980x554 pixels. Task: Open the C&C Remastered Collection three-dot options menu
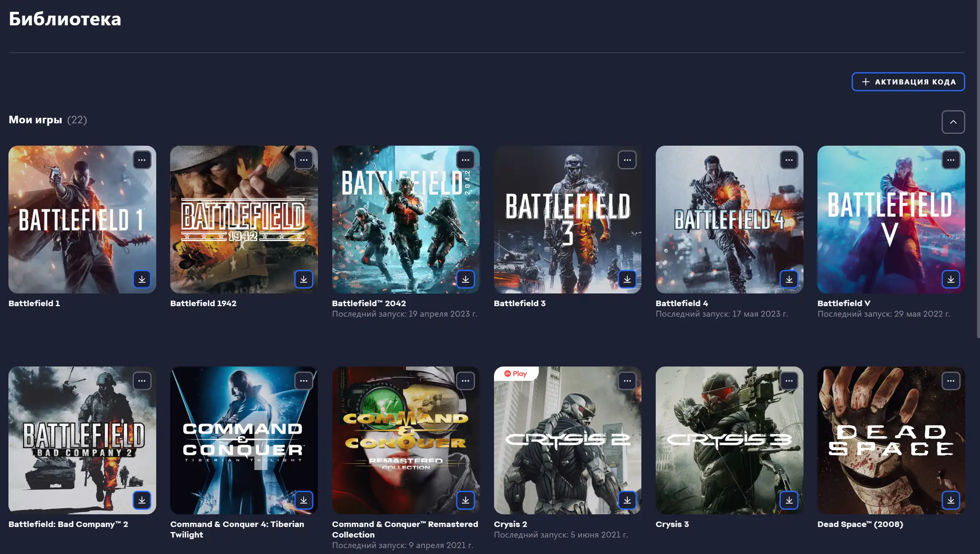click(465, 381)
